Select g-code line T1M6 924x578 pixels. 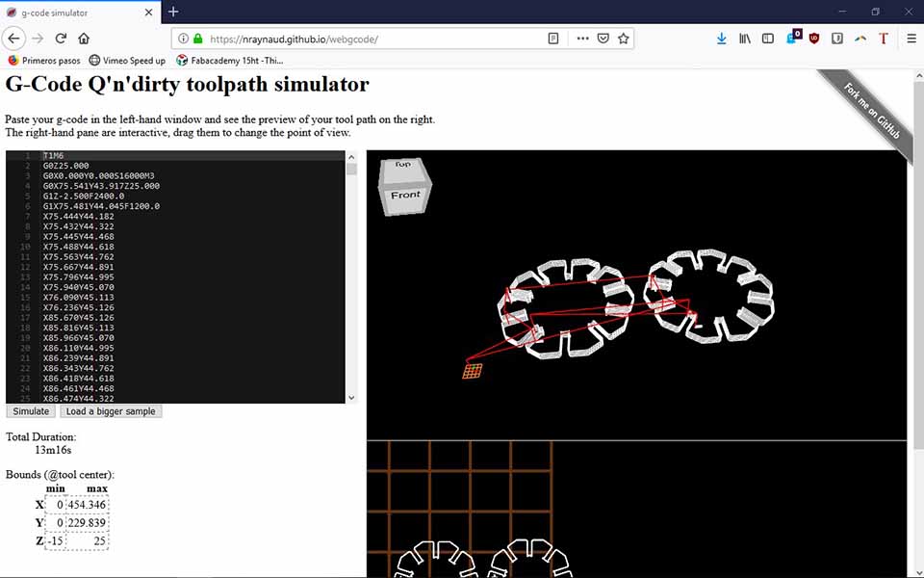coord(53,156)
